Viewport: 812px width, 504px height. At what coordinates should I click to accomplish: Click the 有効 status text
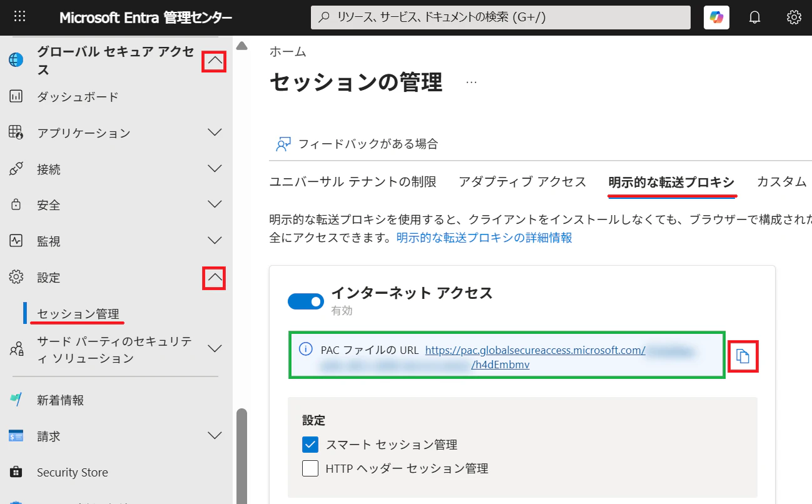coord(342,311)
